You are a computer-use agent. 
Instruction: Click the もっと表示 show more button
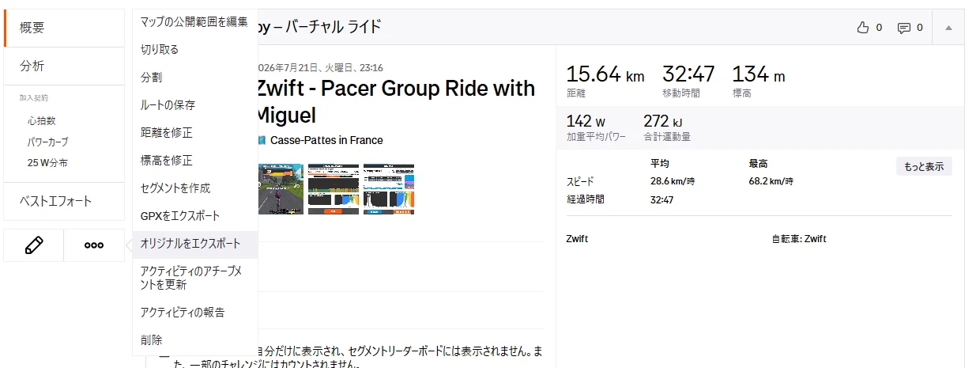[924, 166]
